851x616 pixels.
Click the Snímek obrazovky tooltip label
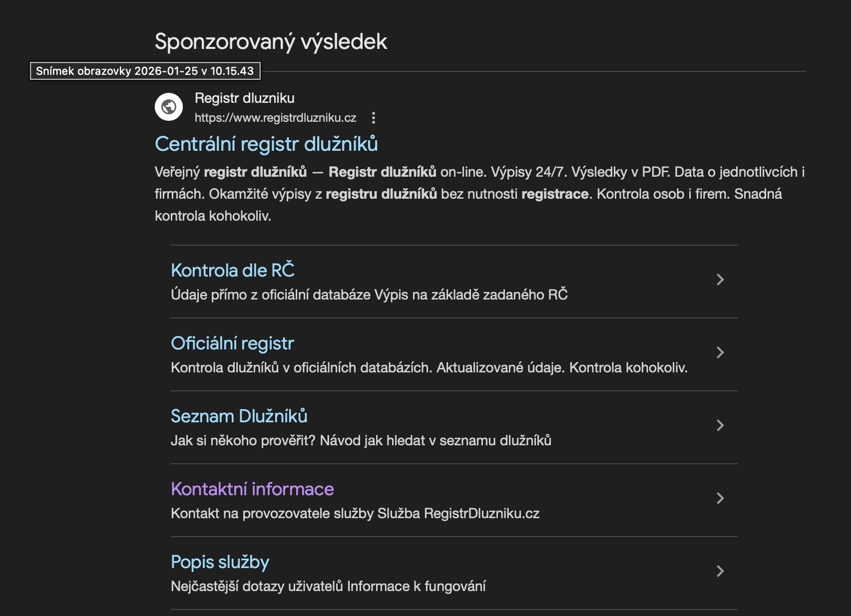145,71
